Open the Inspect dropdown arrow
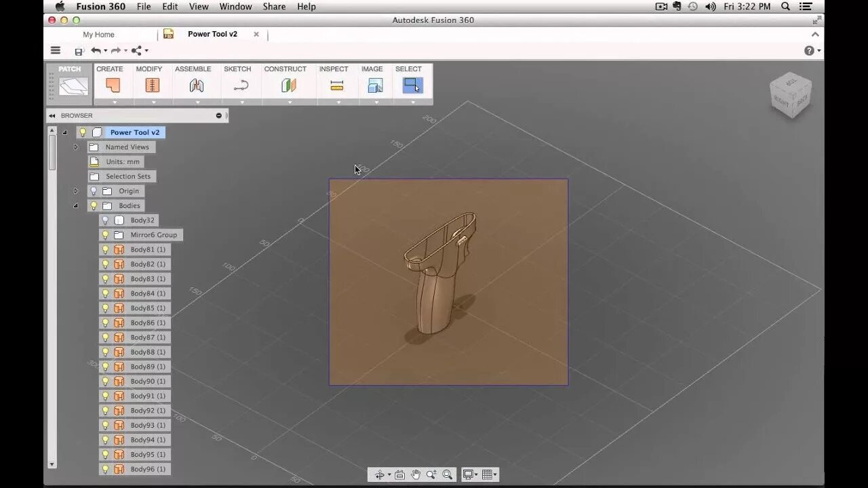 click(x=338, y=102)
